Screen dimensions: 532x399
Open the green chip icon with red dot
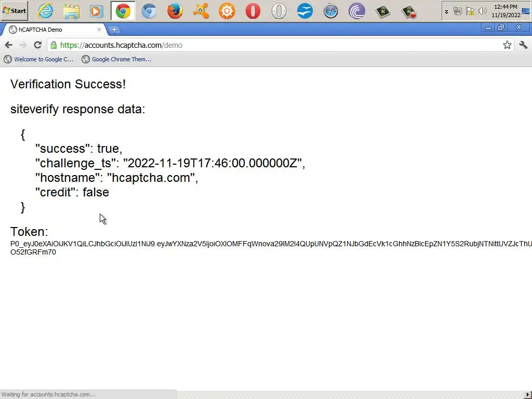(408, 11)
